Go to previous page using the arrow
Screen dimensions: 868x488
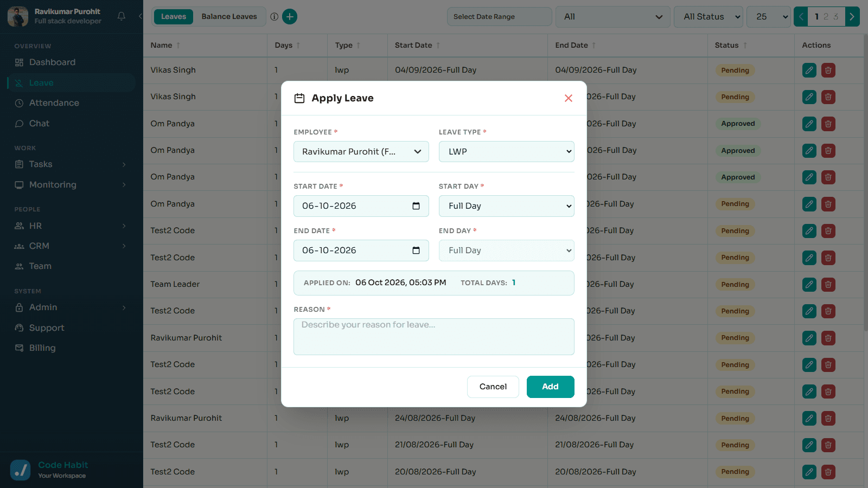801,17
